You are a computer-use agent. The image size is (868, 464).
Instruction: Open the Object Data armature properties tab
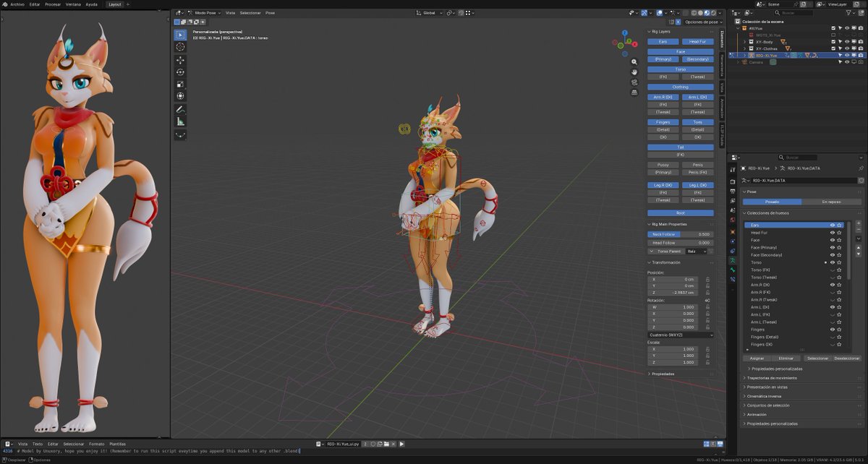pos(733,259)
